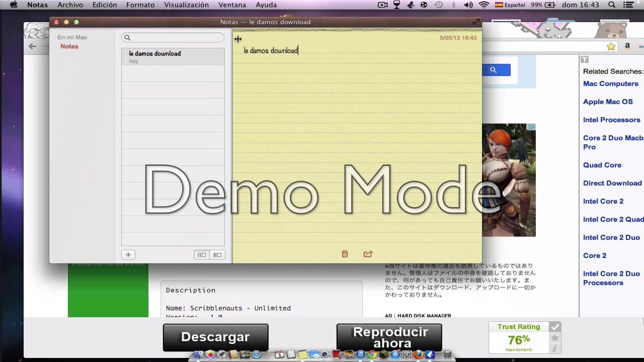
Task: Click in the Notes search field
Action: coord(173,38)
